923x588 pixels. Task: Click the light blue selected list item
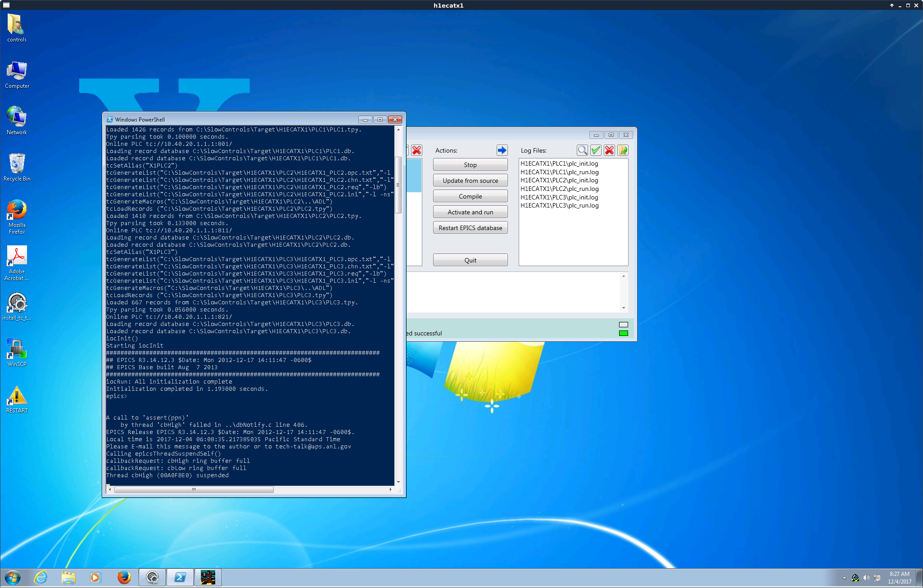tap(414, 176)
